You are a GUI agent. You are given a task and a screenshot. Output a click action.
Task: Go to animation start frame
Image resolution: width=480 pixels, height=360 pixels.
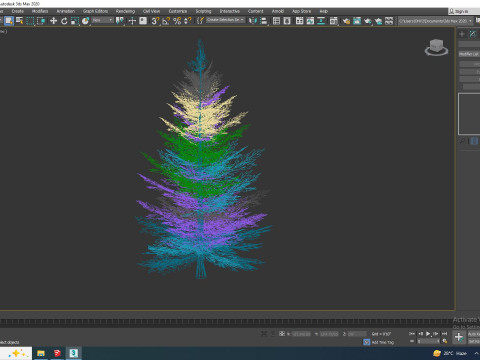(412, 334)
